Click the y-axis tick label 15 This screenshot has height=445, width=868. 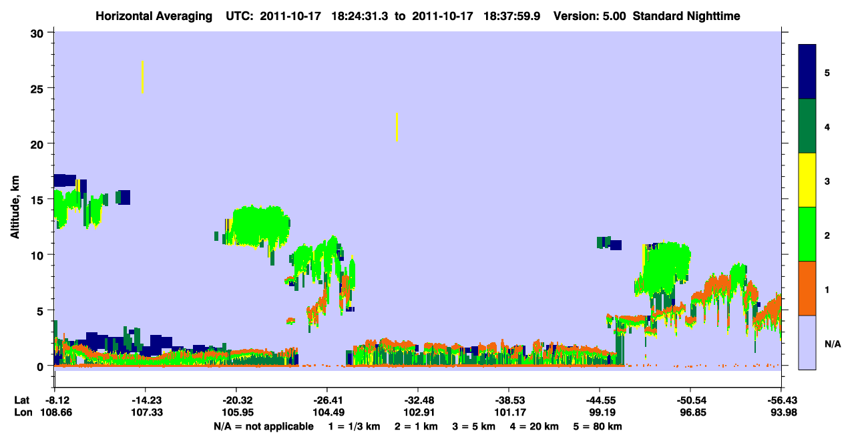[39, 199]
